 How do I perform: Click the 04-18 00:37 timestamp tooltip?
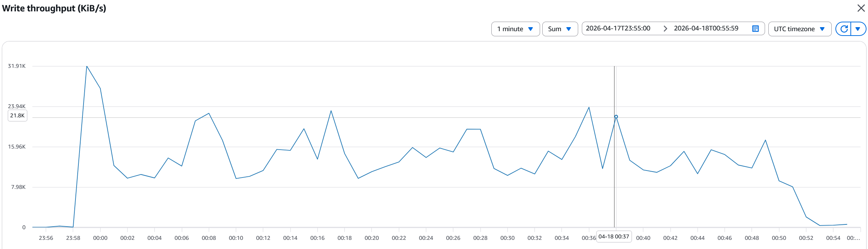click(614, 237)
